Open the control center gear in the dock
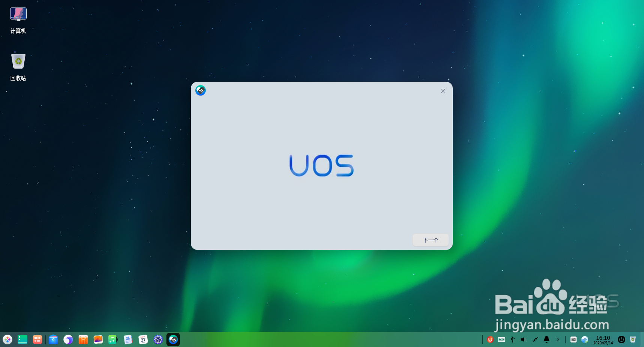The image size is (644, 347). tap(158, 340)
